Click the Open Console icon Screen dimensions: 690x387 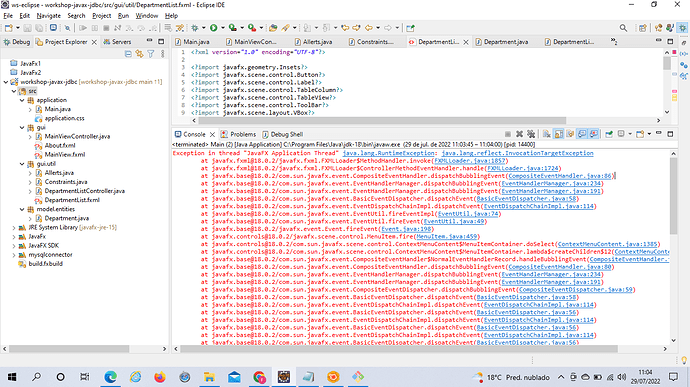point(640,134)
